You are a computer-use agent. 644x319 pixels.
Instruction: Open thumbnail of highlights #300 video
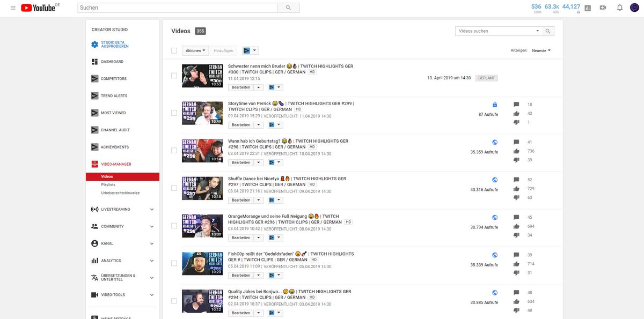(x=202, y=76)
